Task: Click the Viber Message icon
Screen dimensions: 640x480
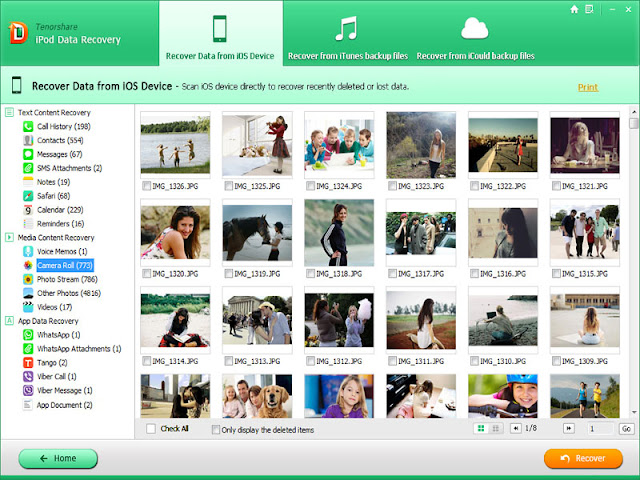Action: tap(28, 391)
